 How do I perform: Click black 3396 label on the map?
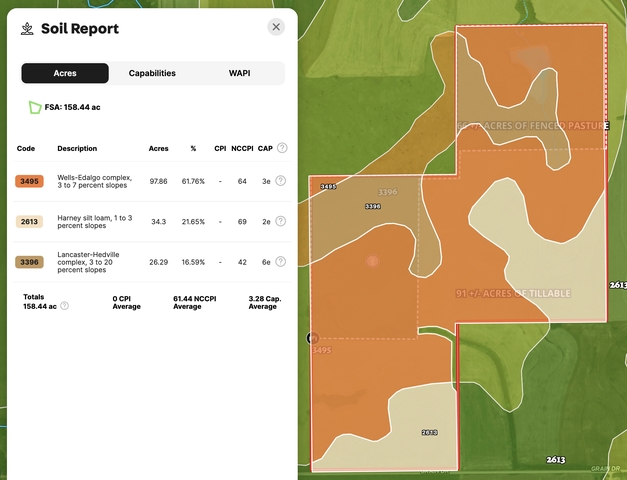coord(372,206)
